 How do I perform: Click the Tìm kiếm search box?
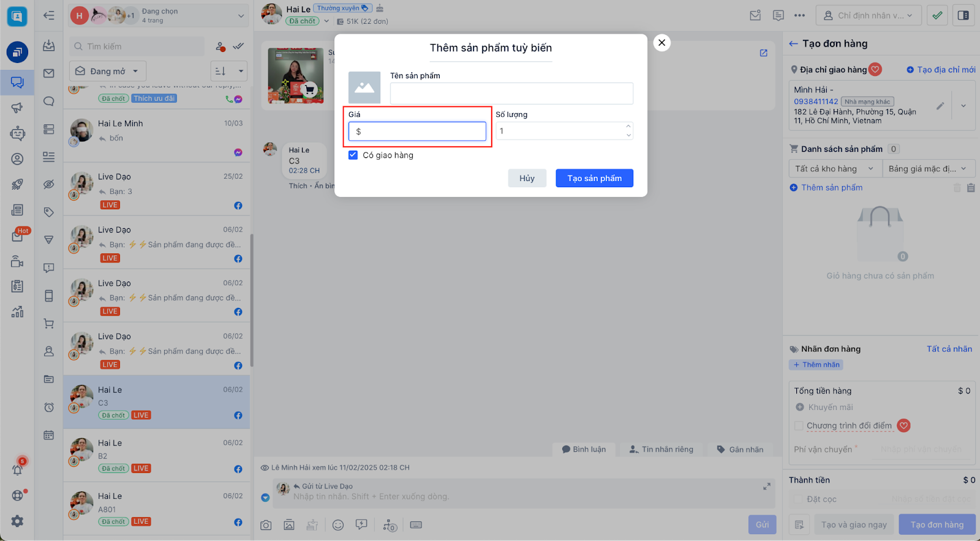coord(137,47)
